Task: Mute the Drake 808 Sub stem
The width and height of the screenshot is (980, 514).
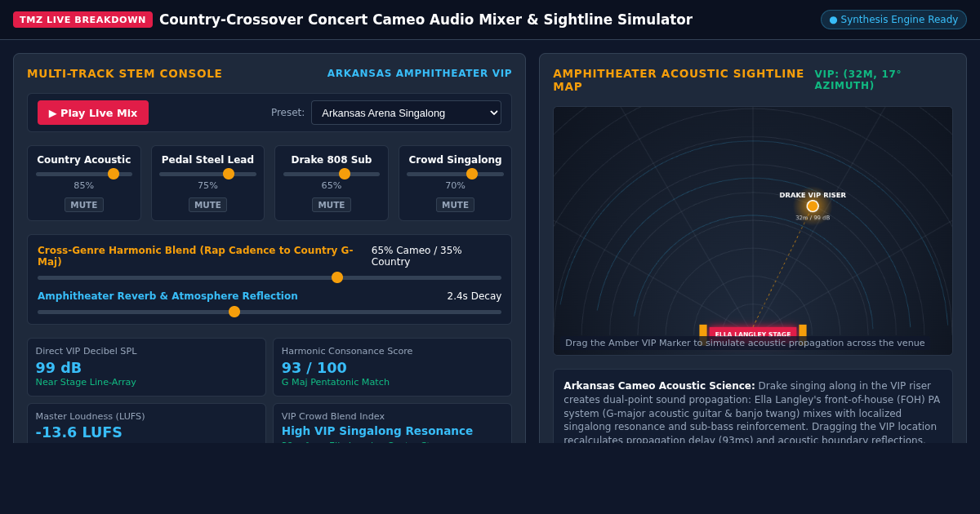Action: tap(332, 205)
